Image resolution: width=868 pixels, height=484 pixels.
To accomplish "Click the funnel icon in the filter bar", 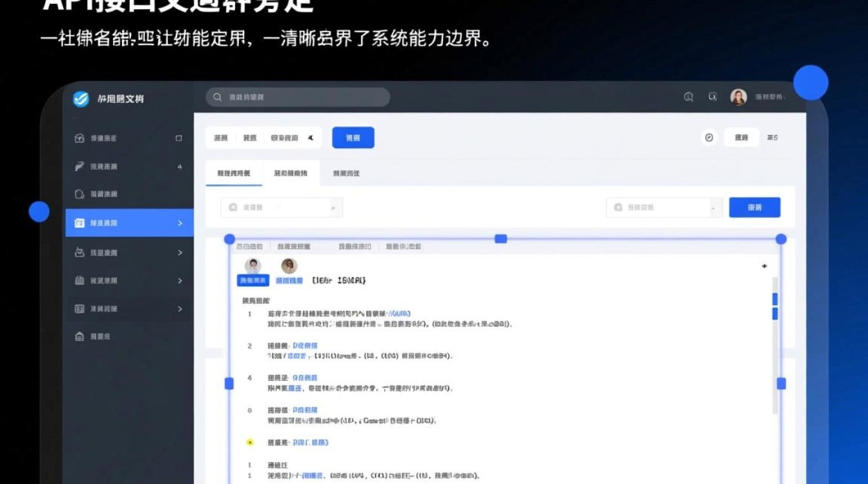I will (309, 137).
